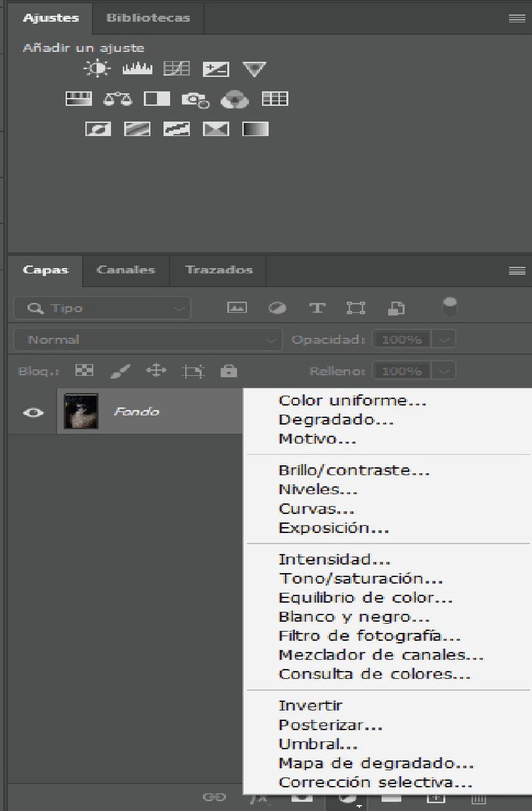The width and height of the screenshot is (532, 811).
Task: Toggle lock position (move icon)
Action: (x=156, y=371)
